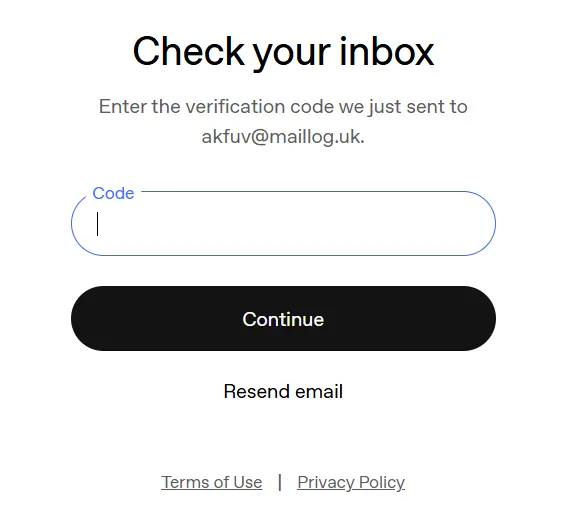Request a new code via Resend email

click(x=283, y=391)
